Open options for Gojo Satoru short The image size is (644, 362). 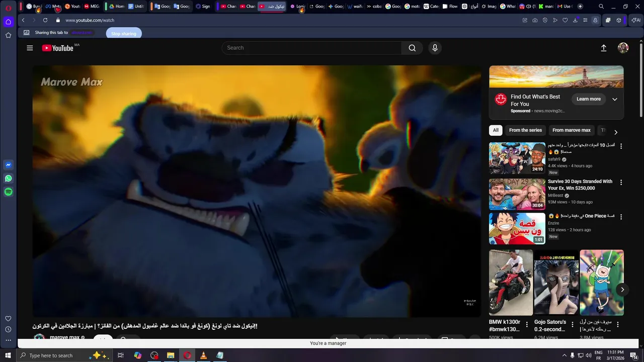coord(572,325)
